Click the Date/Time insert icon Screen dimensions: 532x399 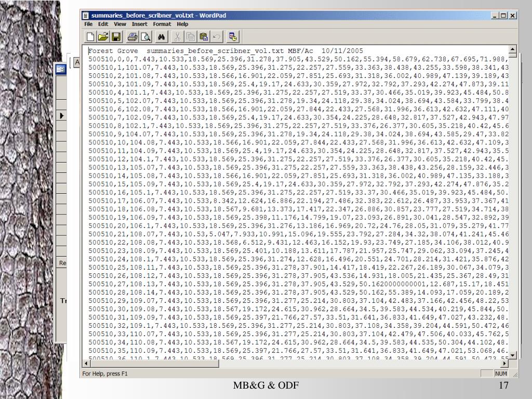click(233, 37)
